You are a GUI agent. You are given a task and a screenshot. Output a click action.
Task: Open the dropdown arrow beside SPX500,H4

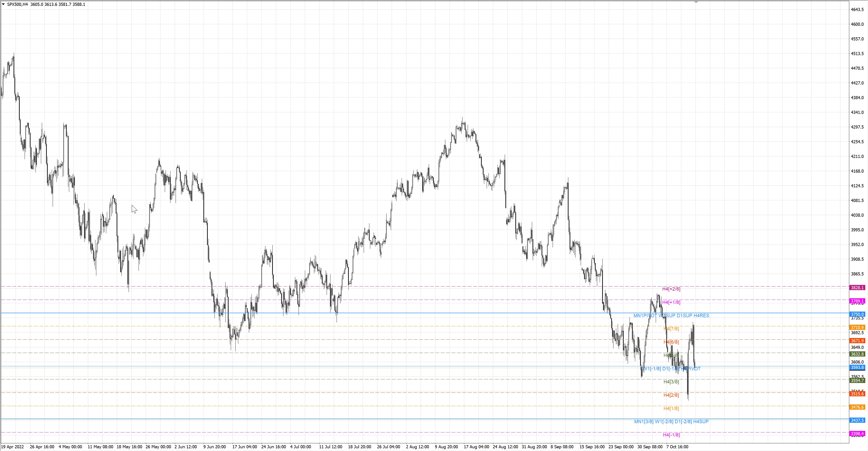3,4
